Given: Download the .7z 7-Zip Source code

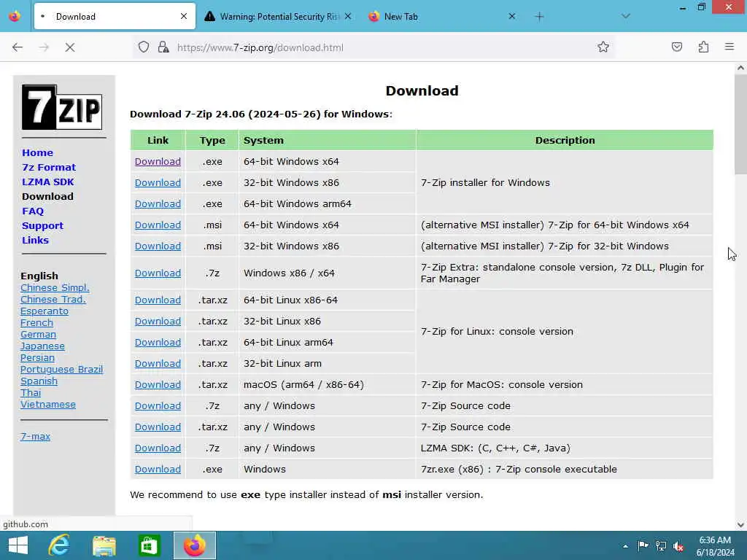Looking at the screenshot, I should 158,405.
